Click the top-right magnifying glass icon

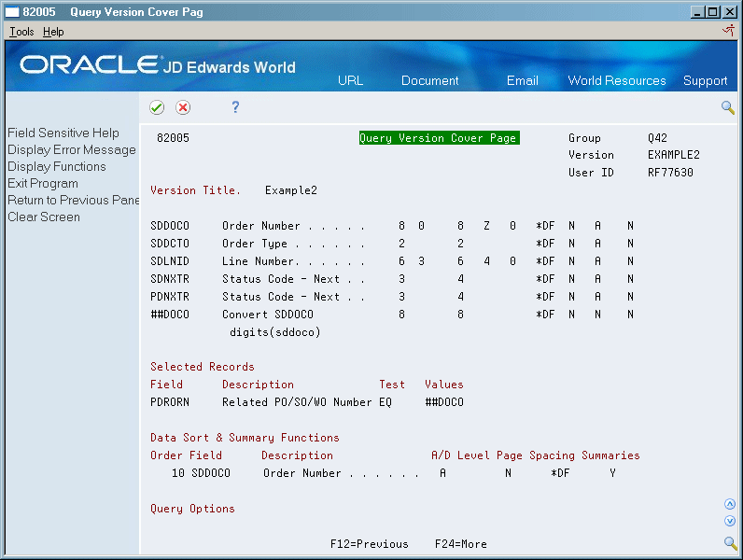click(x=728, y=107)
